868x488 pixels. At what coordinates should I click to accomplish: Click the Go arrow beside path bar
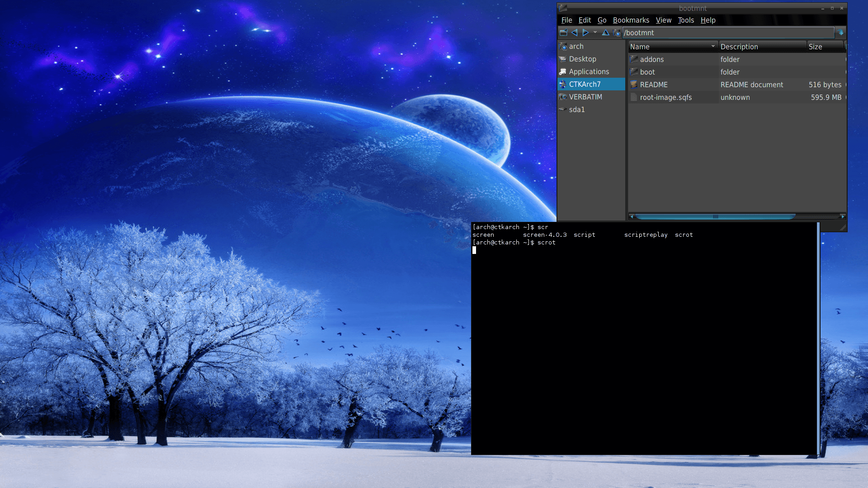(x=841, y=33)
